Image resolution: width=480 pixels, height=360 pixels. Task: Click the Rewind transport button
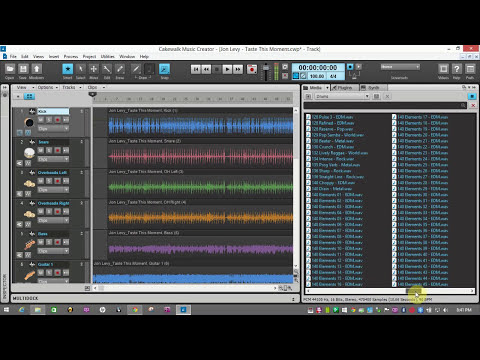[x=206, y=69]
